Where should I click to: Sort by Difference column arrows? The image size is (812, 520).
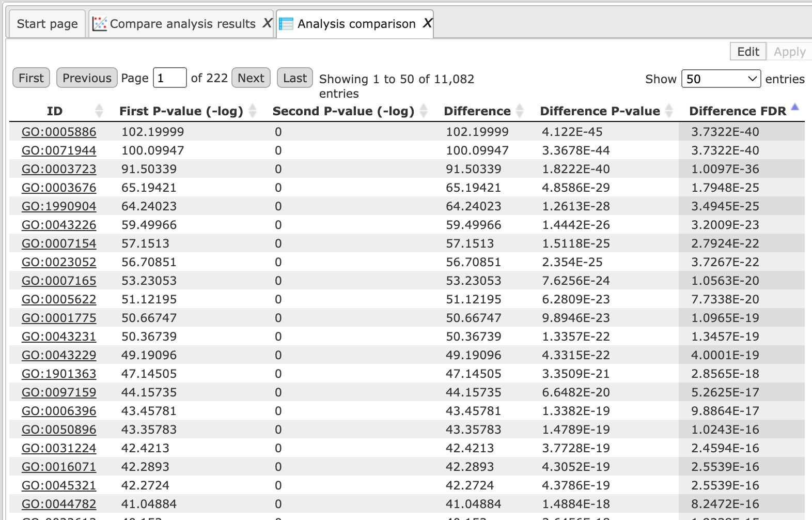(x=520, y=111)
